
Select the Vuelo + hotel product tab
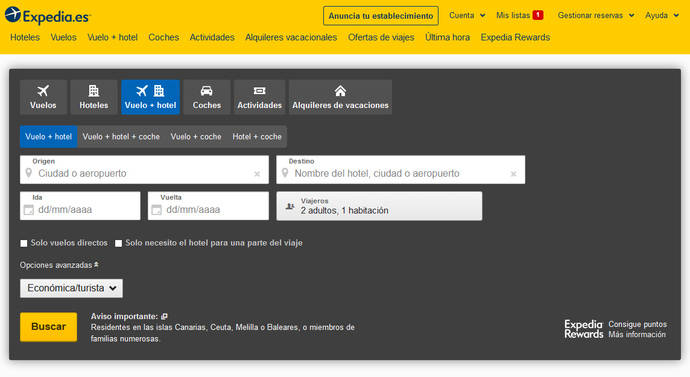150,97
